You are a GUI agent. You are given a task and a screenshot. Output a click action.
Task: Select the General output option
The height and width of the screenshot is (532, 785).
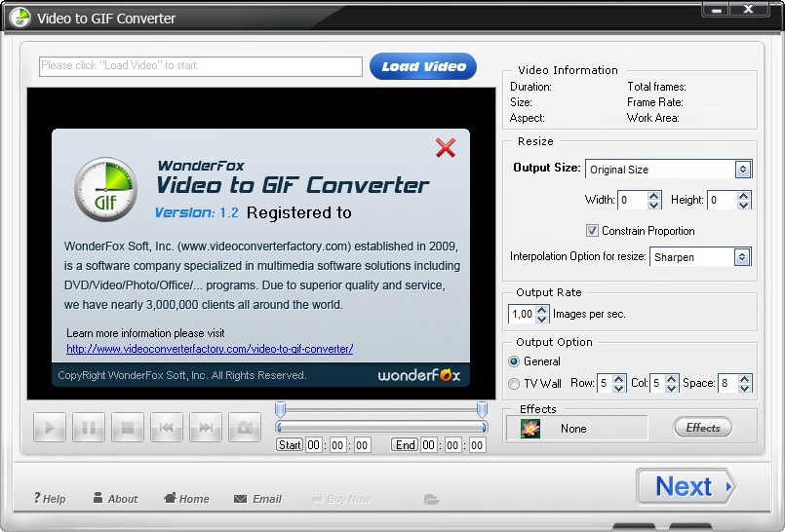click(514, 361)
